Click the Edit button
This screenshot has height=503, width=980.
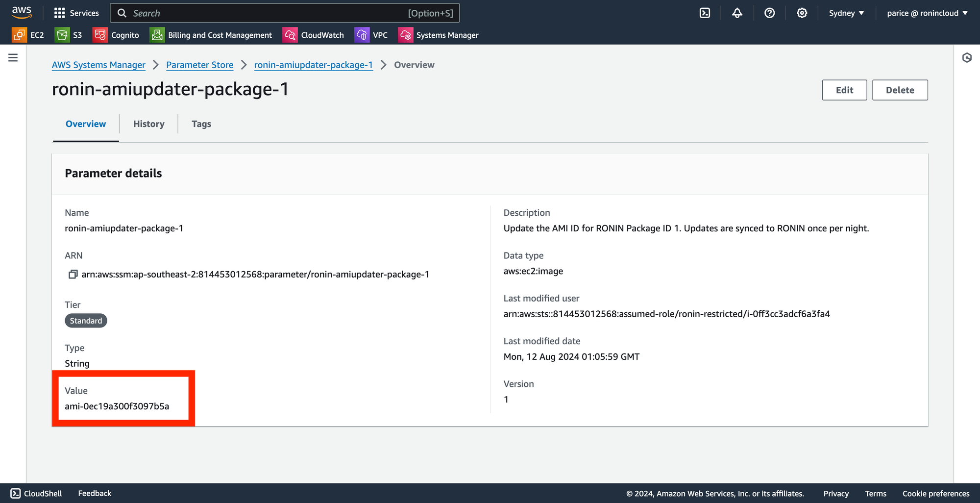[x=844, y=90]
